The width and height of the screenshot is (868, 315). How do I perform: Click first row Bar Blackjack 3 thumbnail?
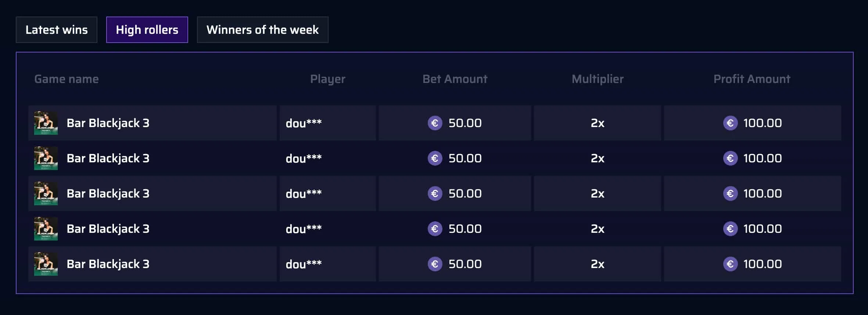click(46, 123)
